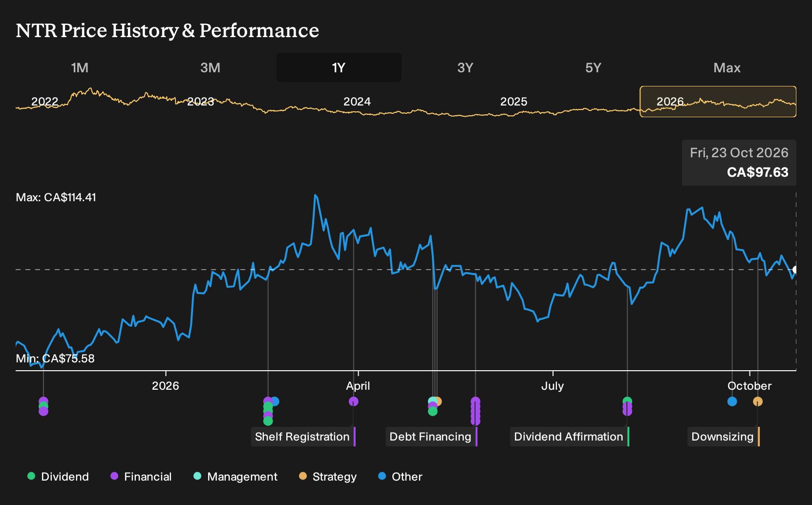Open the Dividend Affirmation event label

tap(569, 437)
